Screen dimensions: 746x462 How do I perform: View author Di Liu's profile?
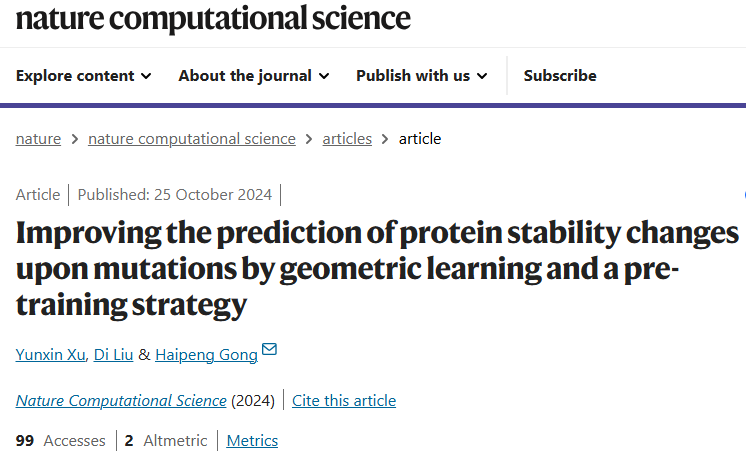pyautogui.click(x=111, y=354)
